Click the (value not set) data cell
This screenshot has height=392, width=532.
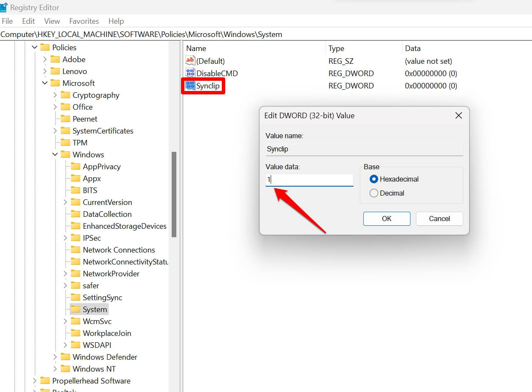coord(428,61)
